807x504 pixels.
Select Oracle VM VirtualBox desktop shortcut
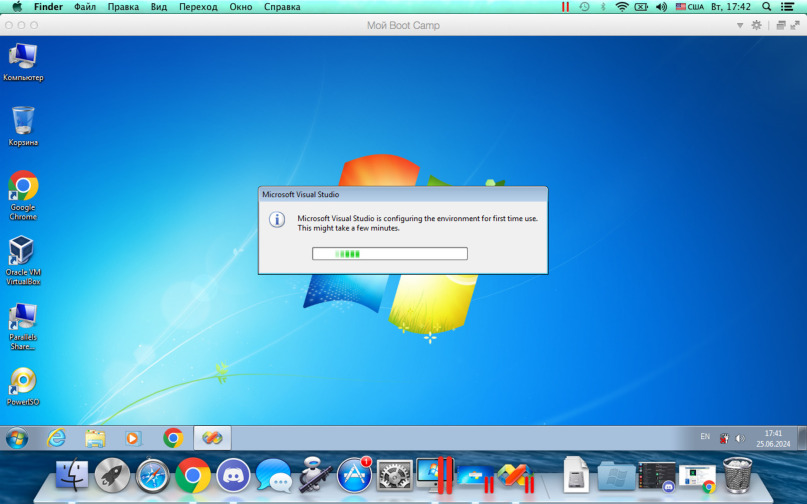[23, 260]
